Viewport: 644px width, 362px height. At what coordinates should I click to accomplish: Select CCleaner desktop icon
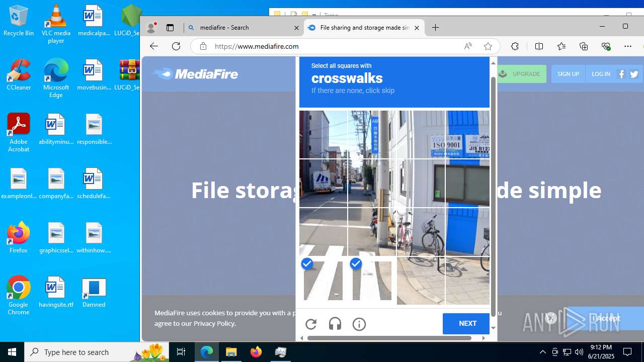19,74
